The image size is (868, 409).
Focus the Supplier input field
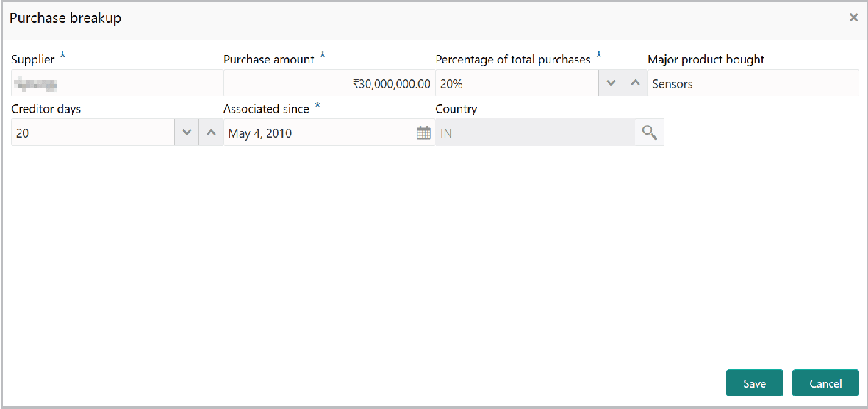117,83
